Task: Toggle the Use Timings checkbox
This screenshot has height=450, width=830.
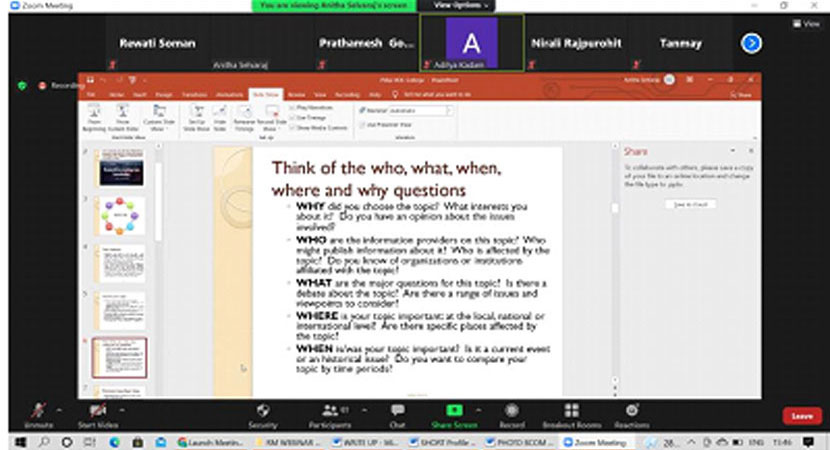Action: (293, 116)
